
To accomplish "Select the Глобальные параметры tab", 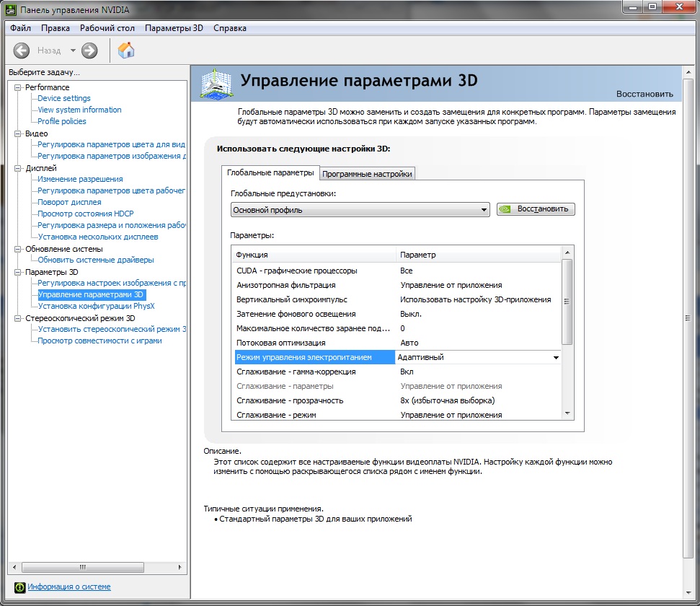I will pyautogui.click(x=270, y=172).
